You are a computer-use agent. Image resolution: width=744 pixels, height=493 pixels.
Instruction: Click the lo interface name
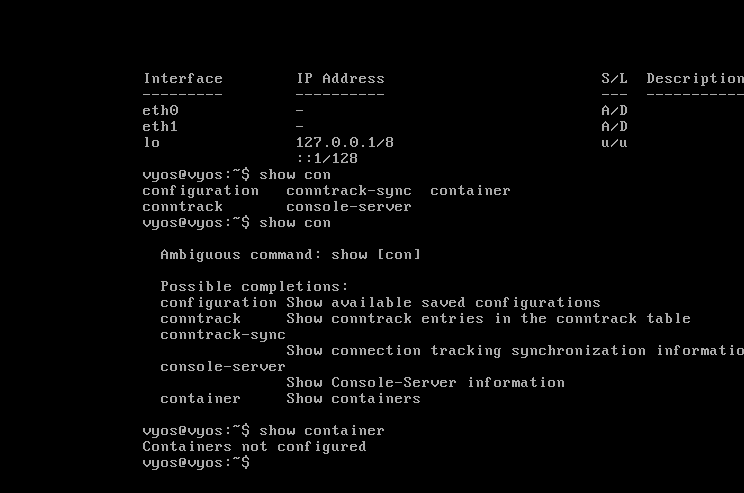pyautogui.click(x=152, y=142)
